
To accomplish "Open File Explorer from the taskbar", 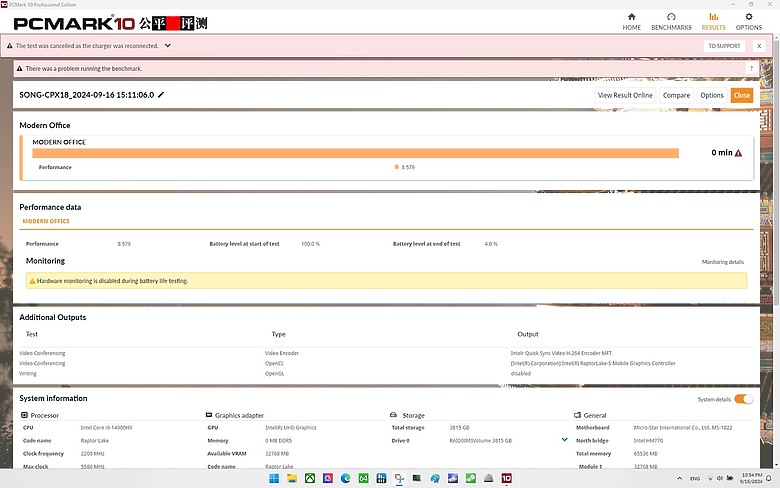I will pyautogui.click(x=292, y=479).
